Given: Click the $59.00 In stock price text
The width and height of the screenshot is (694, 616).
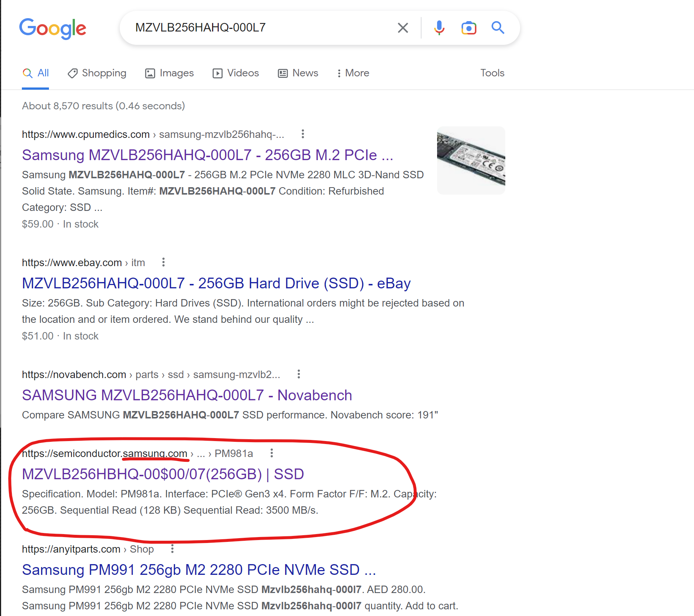Looking at the screenshot, I should 60,224.
